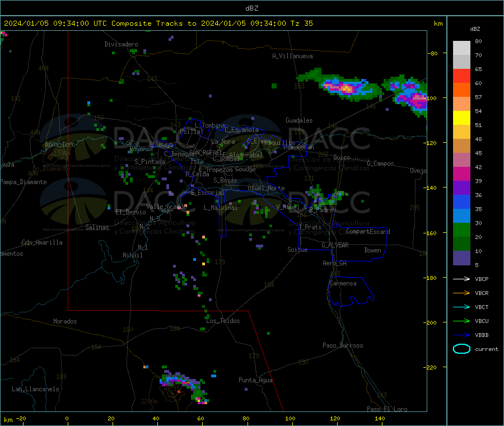
Task: Pick the royal blue swatch in dBZ scale
Action: coord(461,202)
